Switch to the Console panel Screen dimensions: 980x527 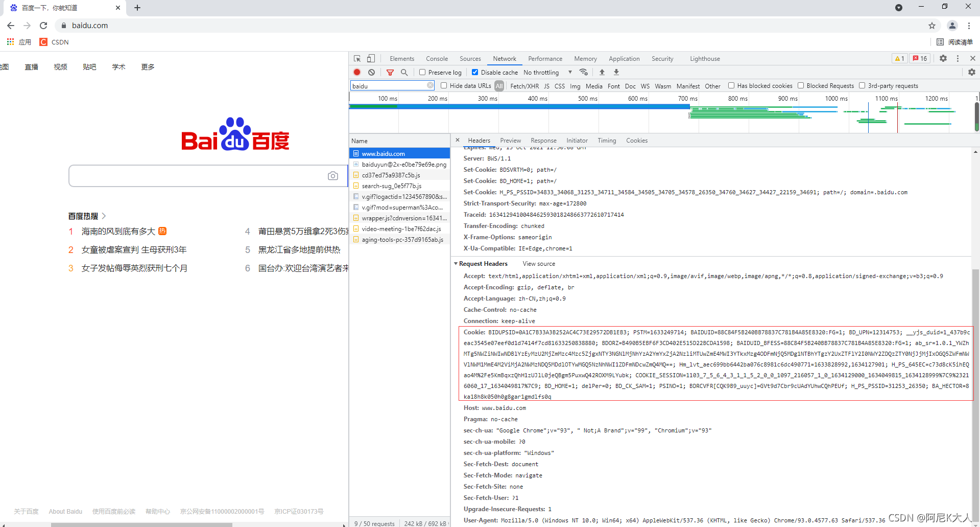[x=437, y=59]
